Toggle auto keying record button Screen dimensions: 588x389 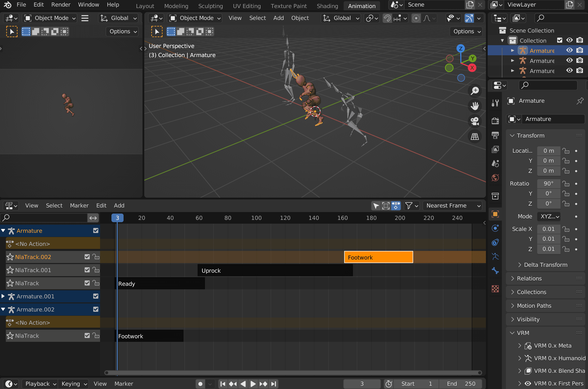point(200,384)
